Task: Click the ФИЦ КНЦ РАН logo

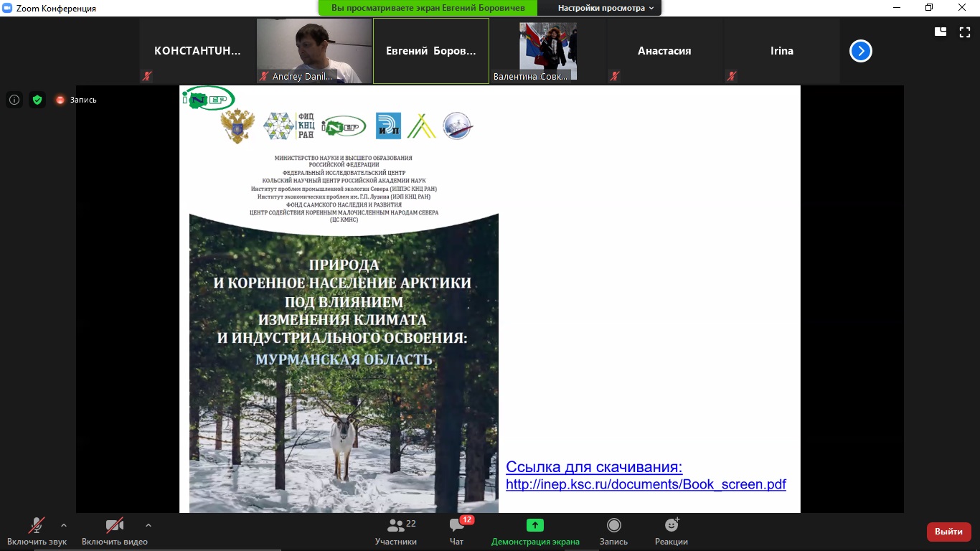Action: pos(288,126)
